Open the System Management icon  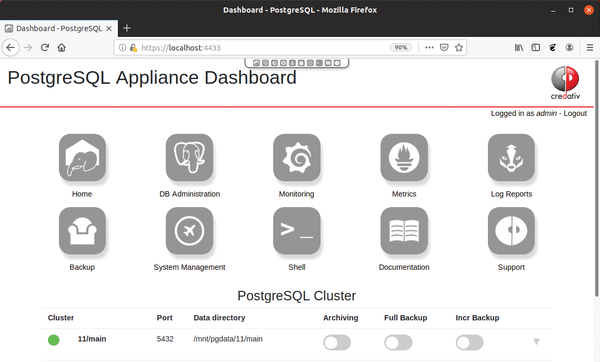[x=189, y=231]
